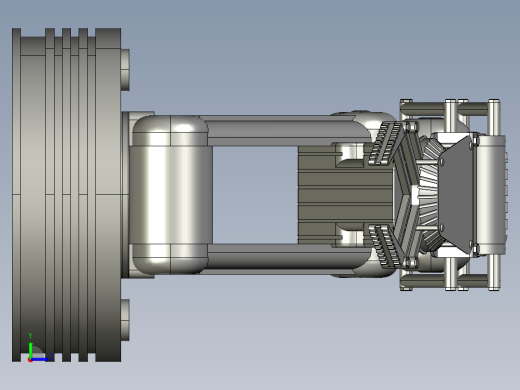This screenshot has width=520, height=390.
Task: Select the dark gray angled cover plate
Action: (x=456, y=194)
